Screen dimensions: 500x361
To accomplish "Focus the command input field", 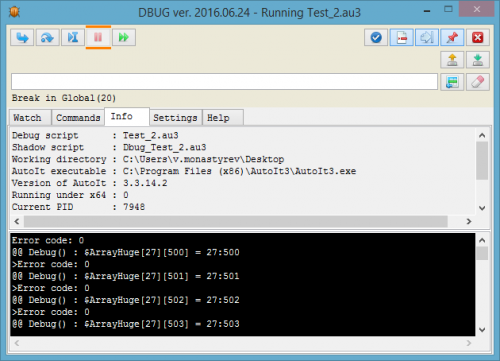I will click(224, 82).
